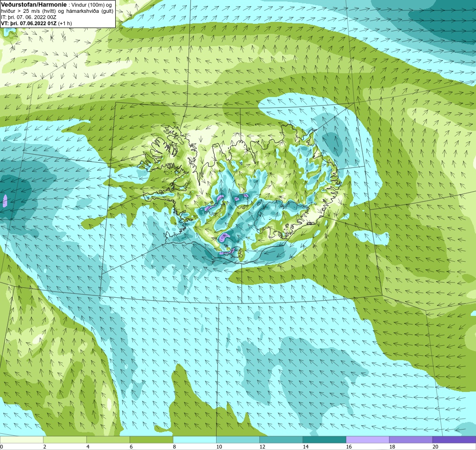Screen dimensions: 476x450
Task: Click the legend swatch above 20 m/s
Action: coord(454,440)
